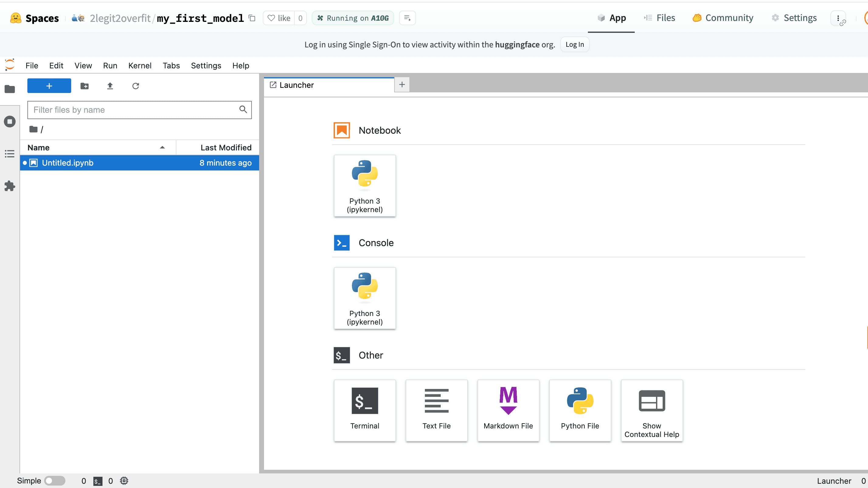Open Show Contextual Help card
Image resolution: width=868 pixels, height=488 pixels.
click(652, 411)
